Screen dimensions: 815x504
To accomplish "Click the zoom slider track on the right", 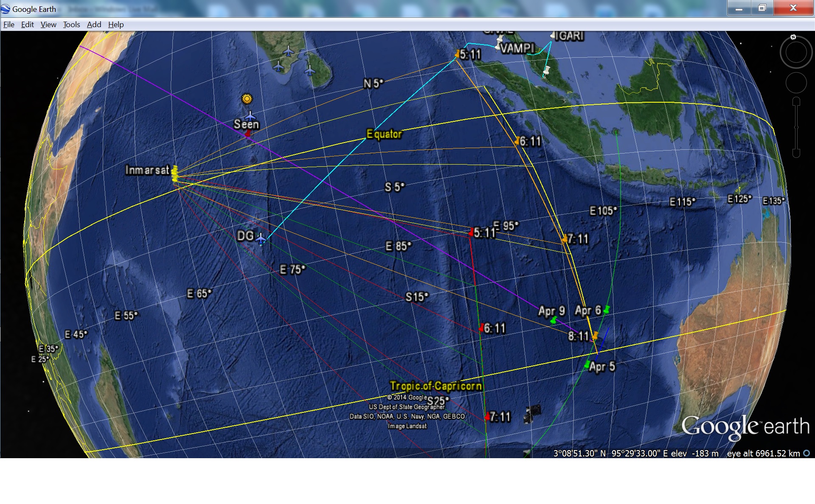I will 796,127.
